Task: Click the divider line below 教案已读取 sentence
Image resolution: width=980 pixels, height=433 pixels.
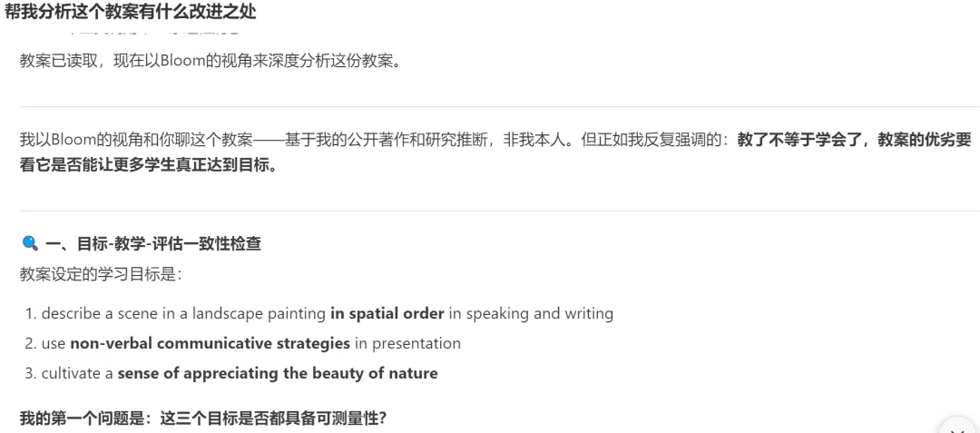Action: (x=490, y=106)
